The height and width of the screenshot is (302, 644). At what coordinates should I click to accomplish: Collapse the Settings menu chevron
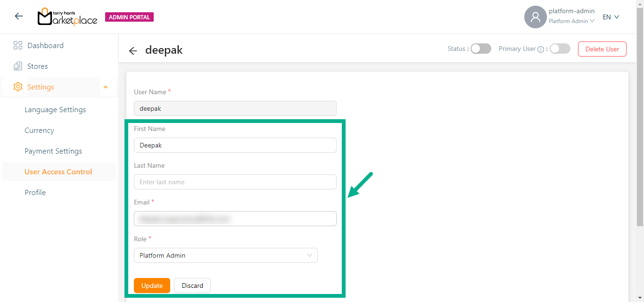click(x=106, y=87)
